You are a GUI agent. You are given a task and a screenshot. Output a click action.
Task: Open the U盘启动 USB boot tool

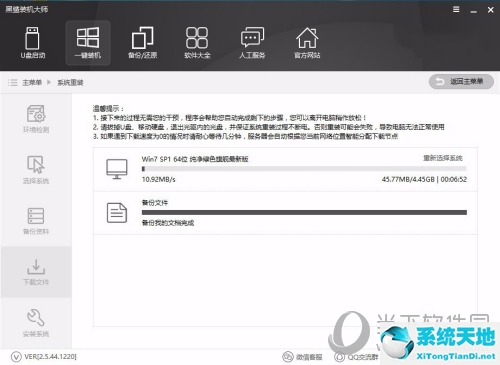pyautogui.click(x=33, y=43)
